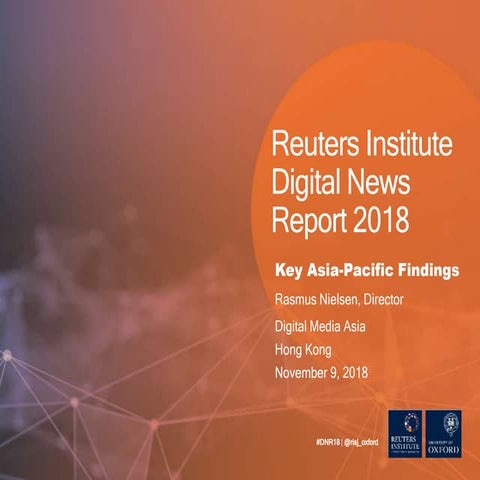Click the "Digital Media Asia" line
The image size is (480, 480).
point(320,326)
